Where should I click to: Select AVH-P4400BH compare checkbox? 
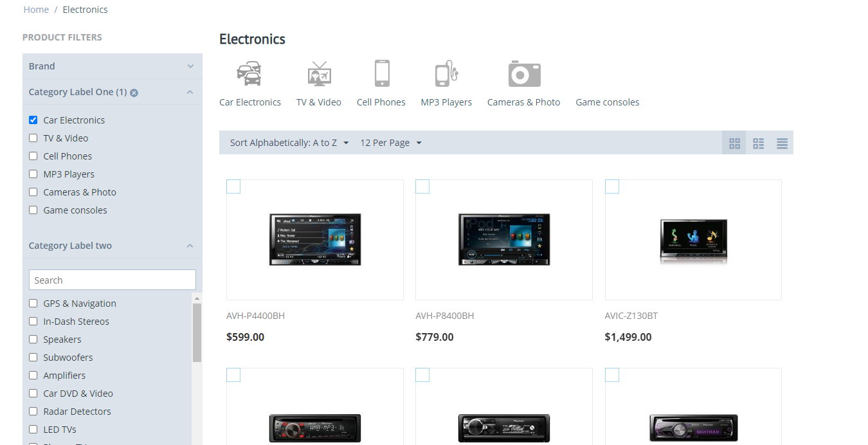pos(233,186)
